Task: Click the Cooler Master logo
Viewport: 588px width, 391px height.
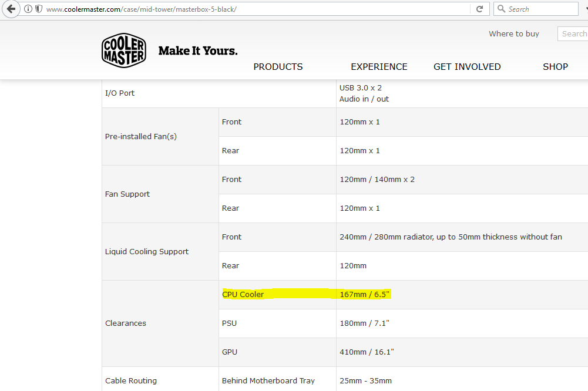Action: tap(123, 50)
